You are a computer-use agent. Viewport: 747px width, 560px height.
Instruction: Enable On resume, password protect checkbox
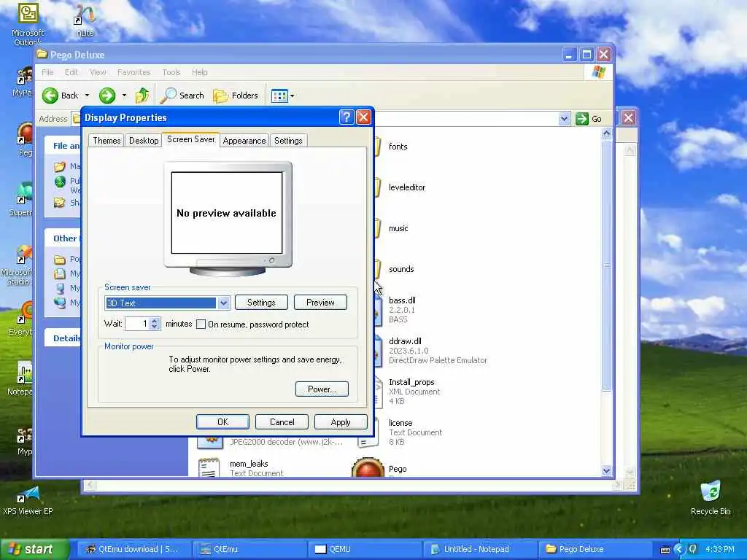(x=201, y=324)
